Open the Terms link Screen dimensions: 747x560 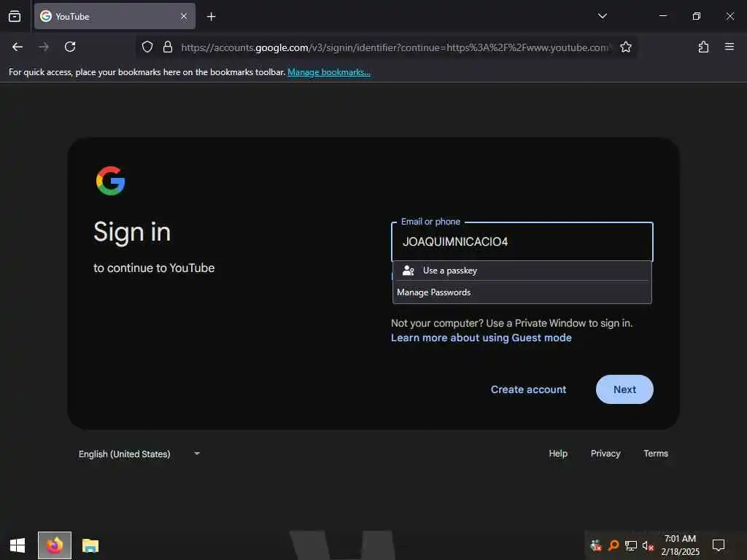click(x=656, y=454)
